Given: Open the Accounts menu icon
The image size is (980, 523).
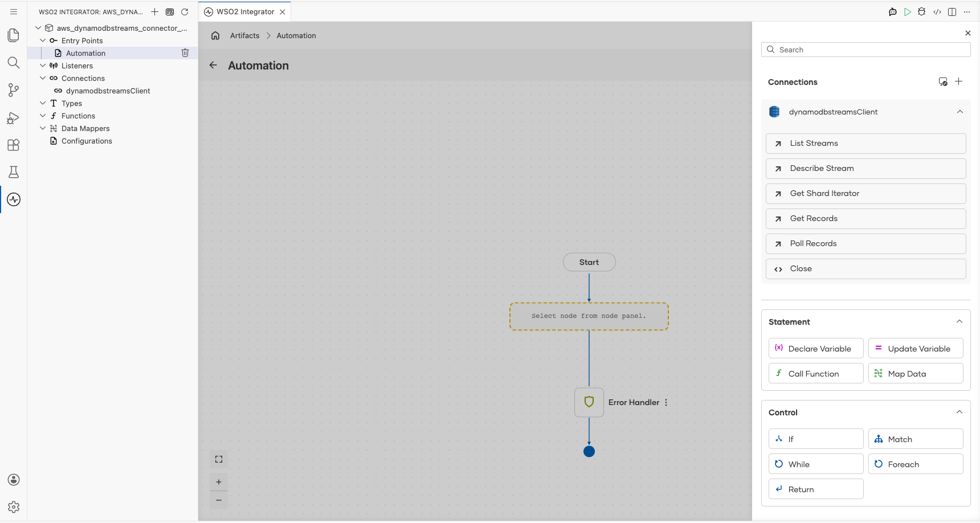Looking at the screenshot, I should 14,480.
